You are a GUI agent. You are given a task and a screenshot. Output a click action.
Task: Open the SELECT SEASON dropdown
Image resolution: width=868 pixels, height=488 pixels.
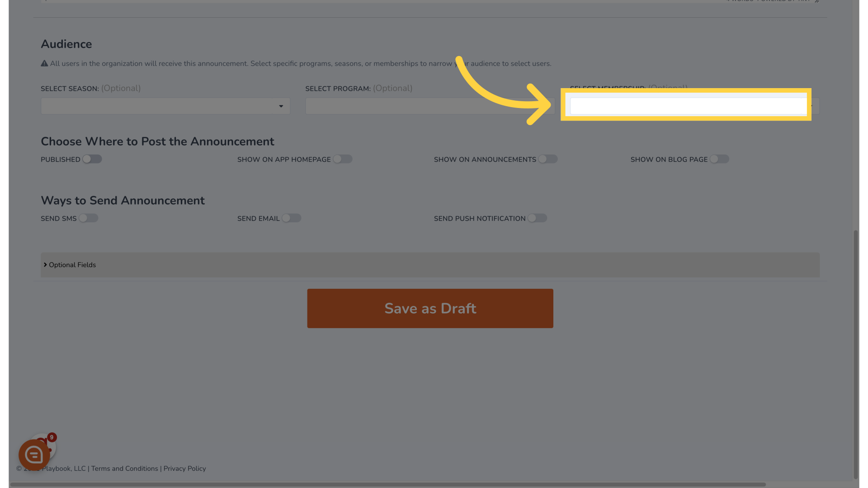(x=165, y=106)
